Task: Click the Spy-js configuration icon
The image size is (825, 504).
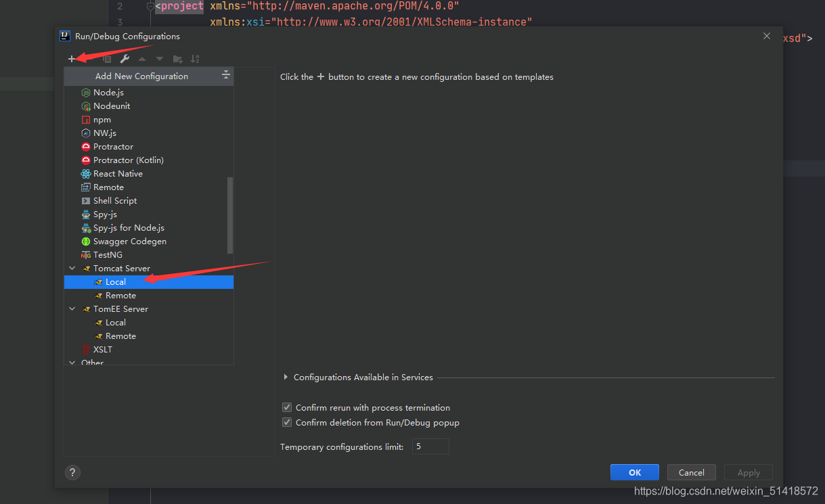Action: pyautogui.click(x=86, y=214)
